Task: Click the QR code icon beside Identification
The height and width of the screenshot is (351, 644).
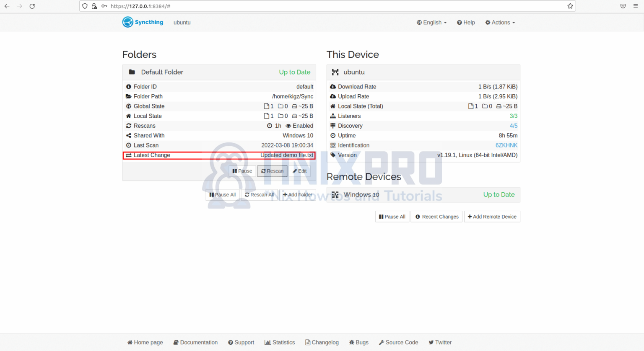Action: pyautogui.click(x=333, y=145)
